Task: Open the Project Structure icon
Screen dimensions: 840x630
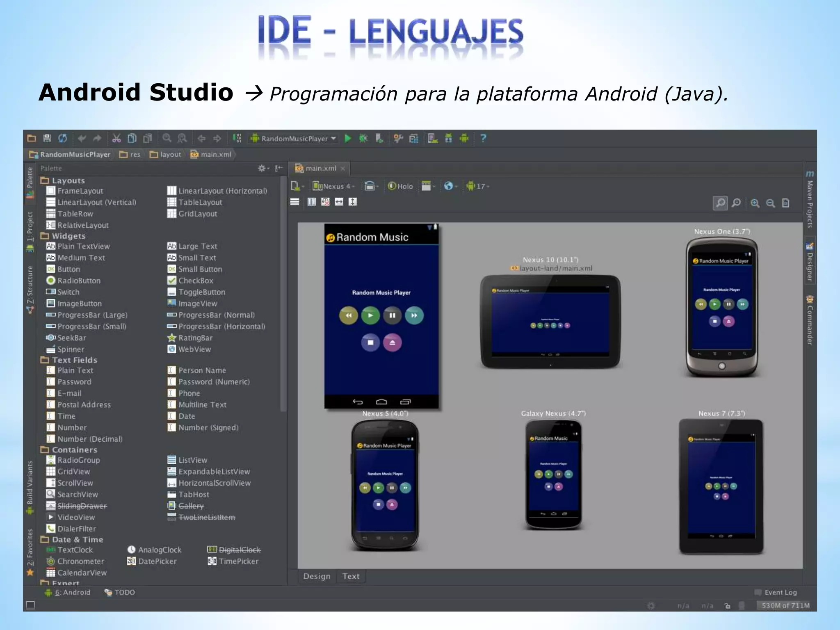Action: (413, 139)
